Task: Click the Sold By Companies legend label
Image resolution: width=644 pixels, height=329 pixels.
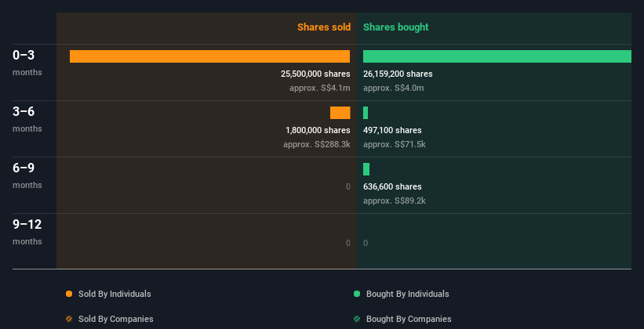Action: (x=116, y=319)
